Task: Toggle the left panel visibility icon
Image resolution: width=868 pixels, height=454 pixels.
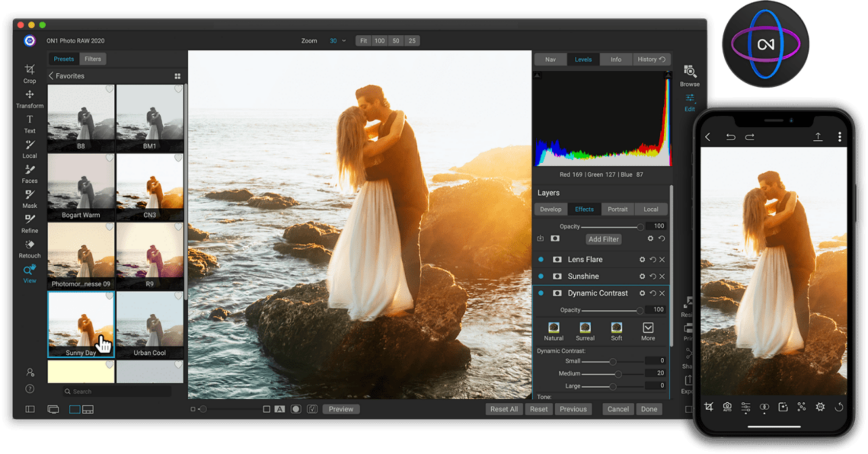Action: tap(30, 409)
